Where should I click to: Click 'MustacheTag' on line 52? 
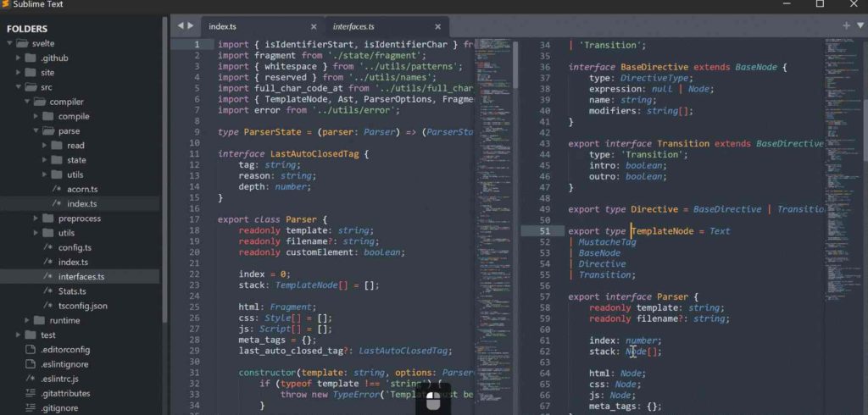pyautogui.click(x=607, y=242)
